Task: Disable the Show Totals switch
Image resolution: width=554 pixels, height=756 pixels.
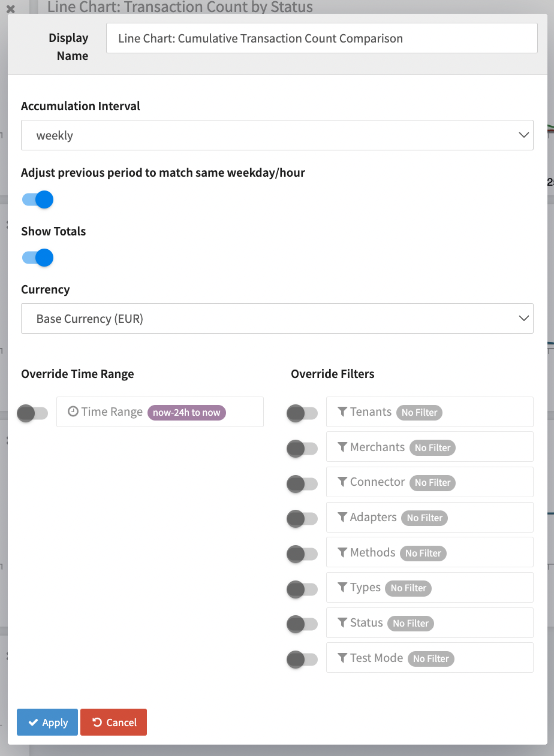Action: [x=37, y=258]
